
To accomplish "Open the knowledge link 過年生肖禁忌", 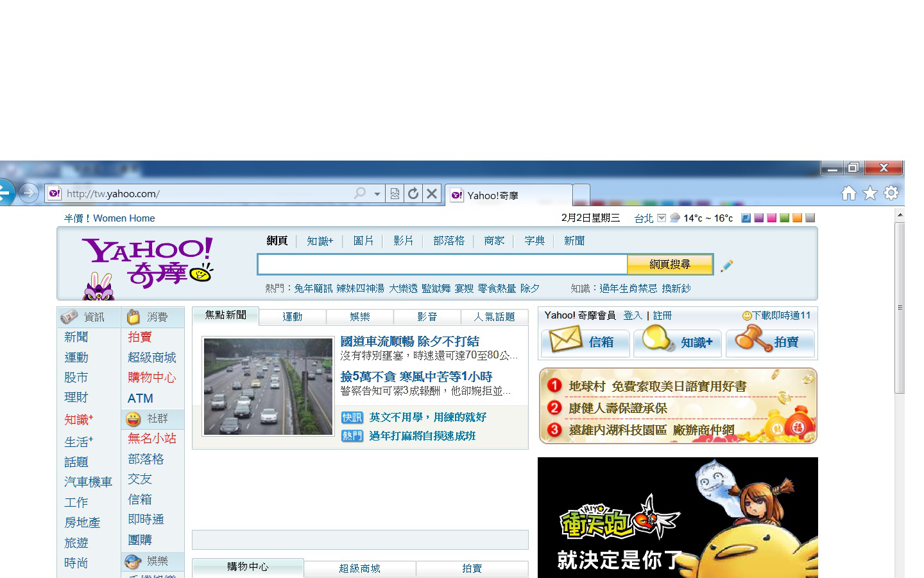I will click(628, 288).
